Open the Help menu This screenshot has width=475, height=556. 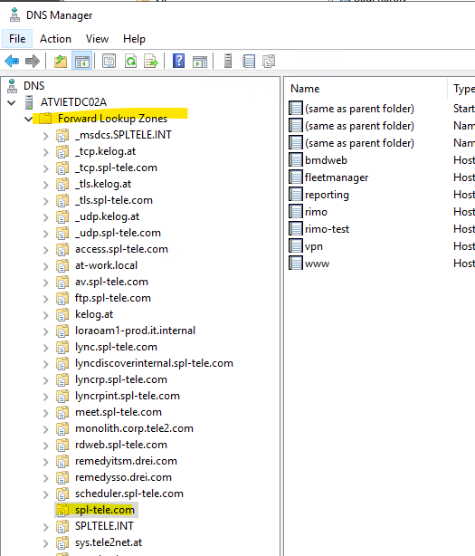point(134,39)
